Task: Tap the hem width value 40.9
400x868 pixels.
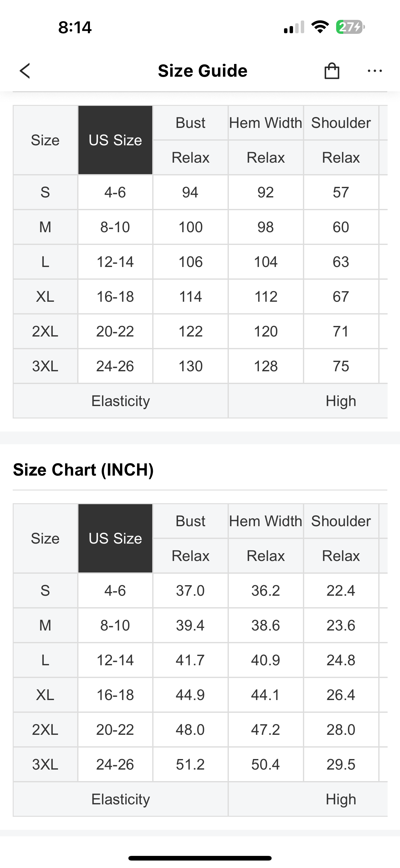Action: point(265,660)
